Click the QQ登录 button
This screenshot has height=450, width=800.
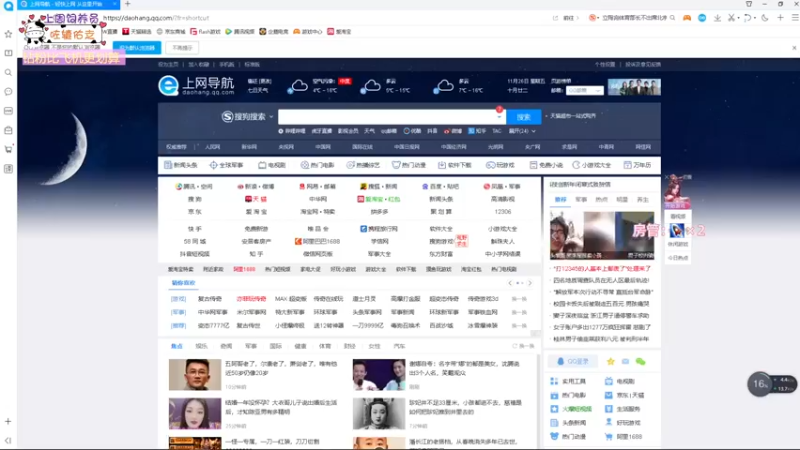click(572, 361)
